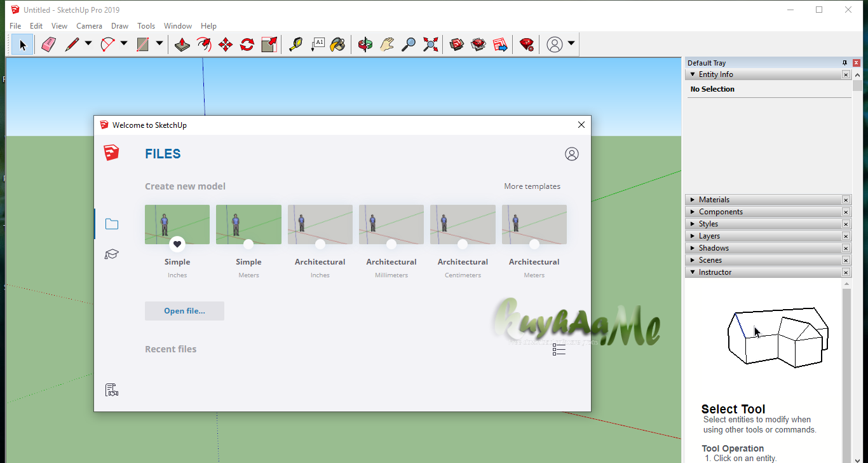Open the Licensing icon in Welcome sidebar
This screenshot has height=463, width=868.
(112, 390)
